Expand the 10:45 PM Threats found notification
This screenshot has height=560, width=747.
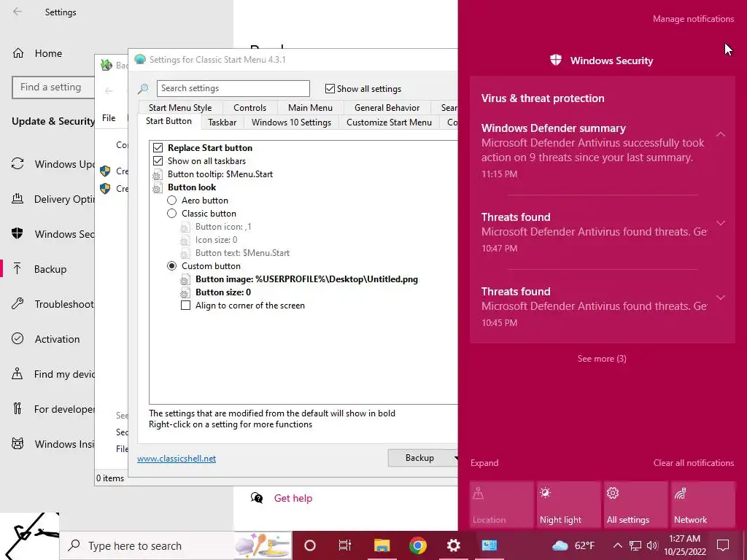pyautogui.click(x=720, y=297)
